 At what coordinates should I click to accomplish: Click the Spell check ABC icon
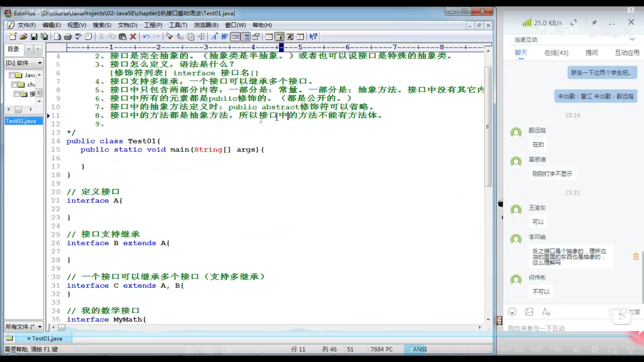pyautogui.click(x=78, y=37)
